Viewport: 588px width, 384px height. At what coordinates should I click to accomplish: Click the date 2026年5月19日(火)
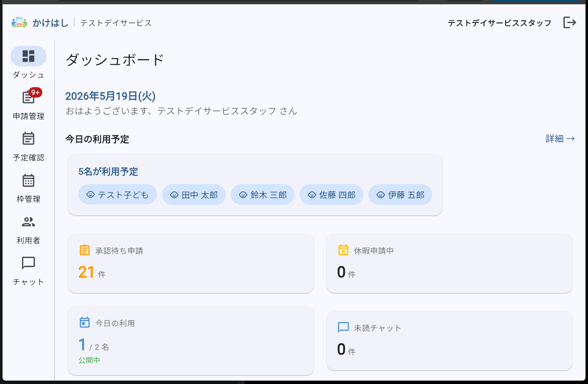110,96
